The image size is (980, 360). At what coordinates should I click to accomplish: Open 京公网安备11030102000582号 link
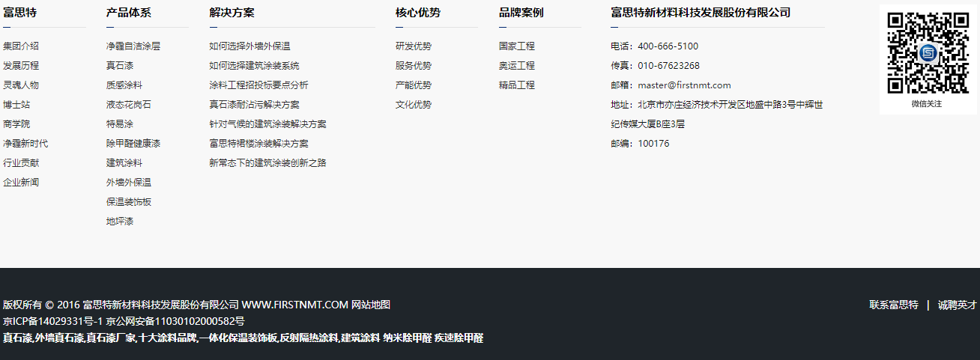coord(175,321)
